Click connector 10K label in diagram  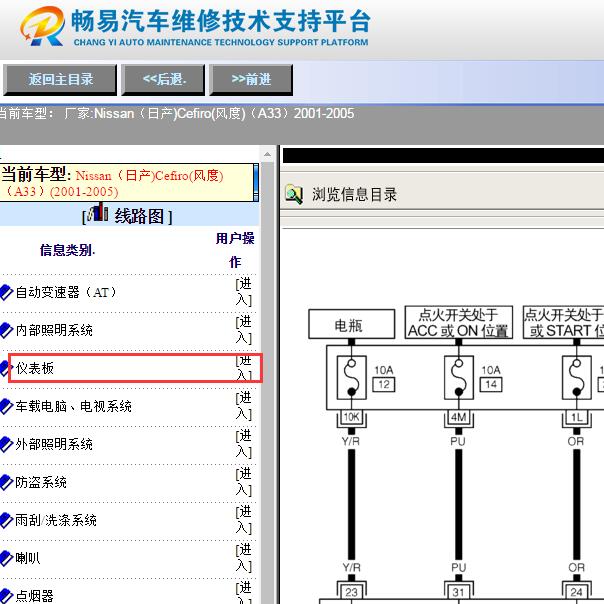351,417
